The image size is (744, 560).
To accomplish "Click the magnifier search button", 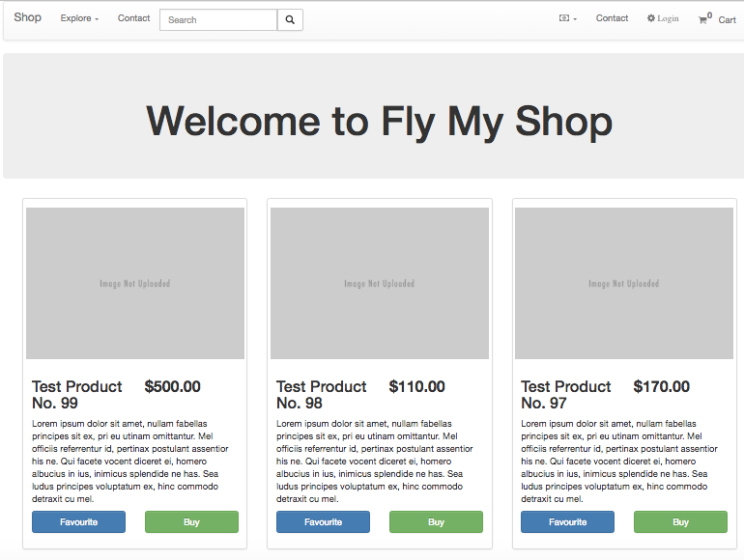I will tap(290, 20).
